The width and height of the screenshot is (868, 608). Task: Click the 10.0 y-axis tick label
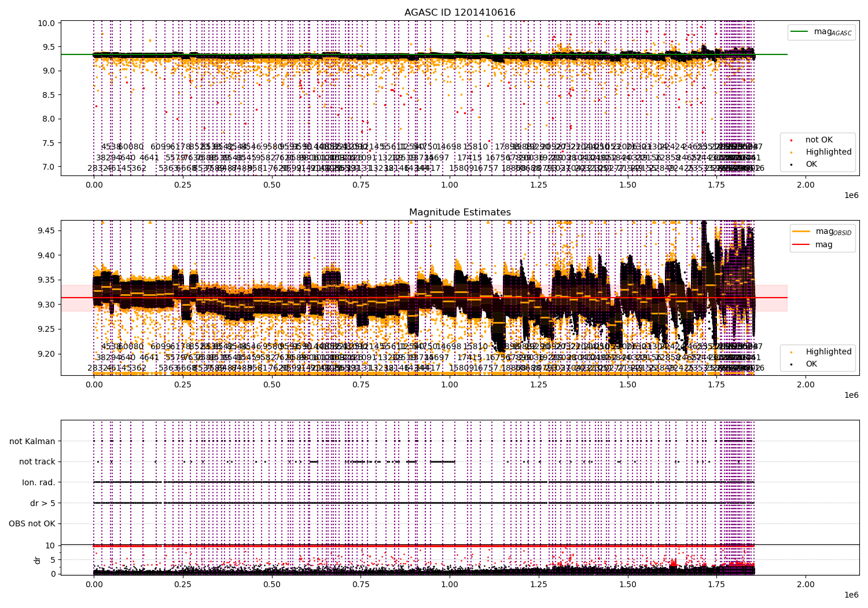[46, 23]
